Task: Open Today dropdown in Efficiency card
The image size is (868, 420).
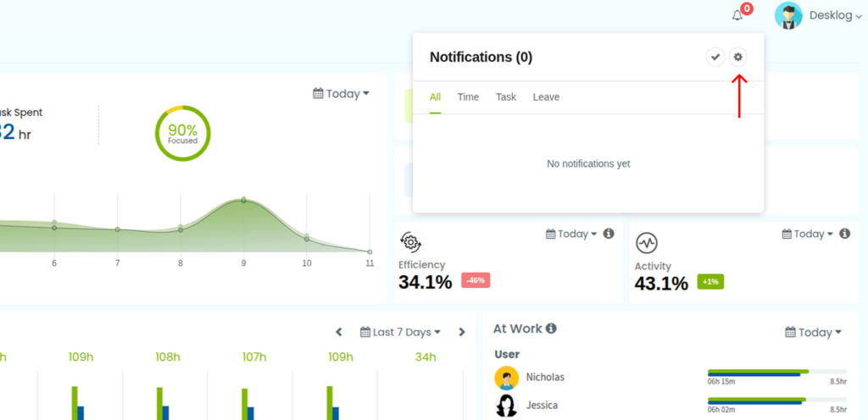Action: [x=572, y=234]
